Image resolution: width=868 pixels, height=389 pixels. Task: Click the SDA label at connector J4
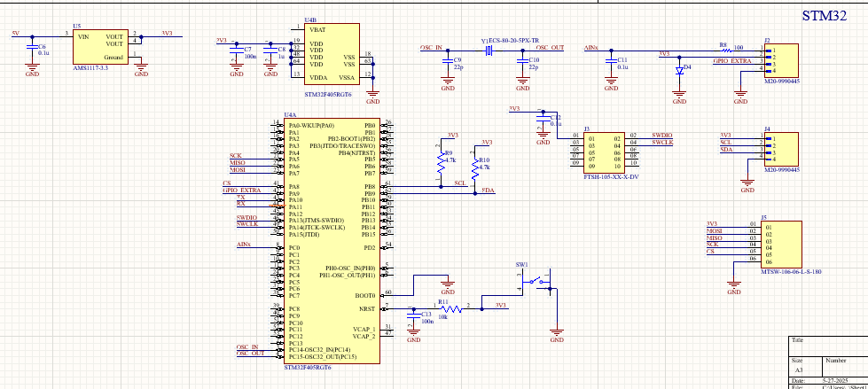click(x=726, y=150)
